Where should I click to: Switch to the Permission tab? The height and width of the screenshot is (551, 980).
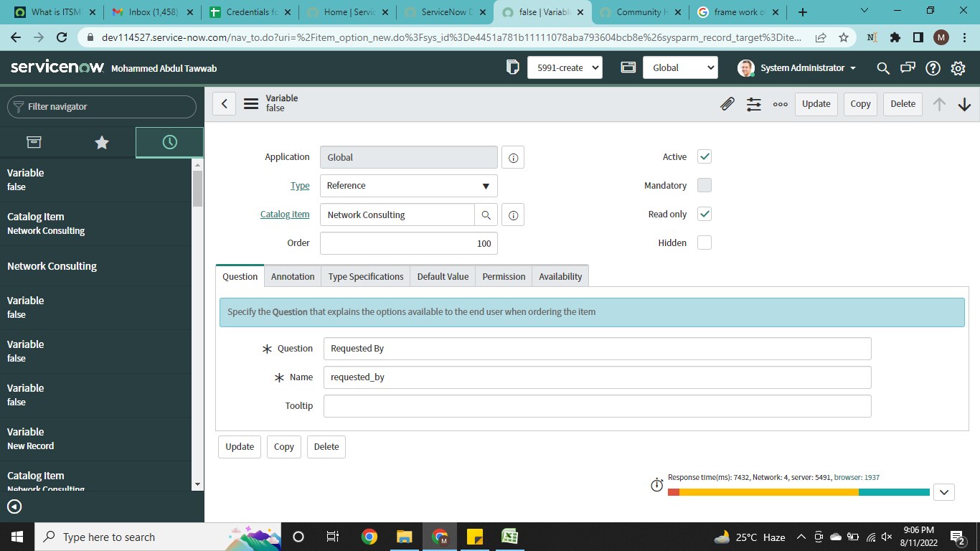(504, 276)
